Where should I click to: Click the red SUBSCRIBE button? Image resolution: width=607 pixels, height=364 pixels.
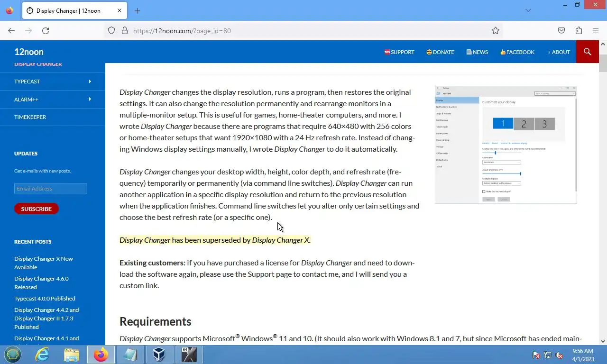point(37,209)
